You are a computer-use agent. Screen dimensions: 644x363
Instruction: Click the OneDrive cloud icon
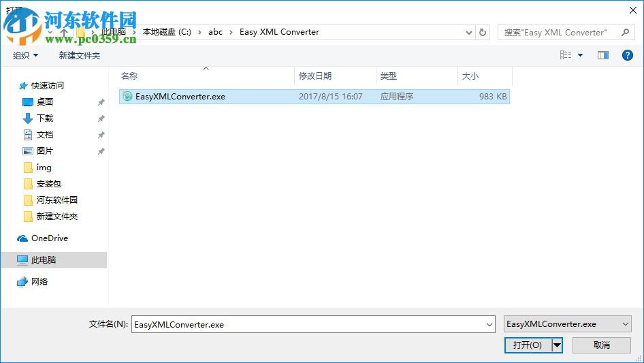22,238
